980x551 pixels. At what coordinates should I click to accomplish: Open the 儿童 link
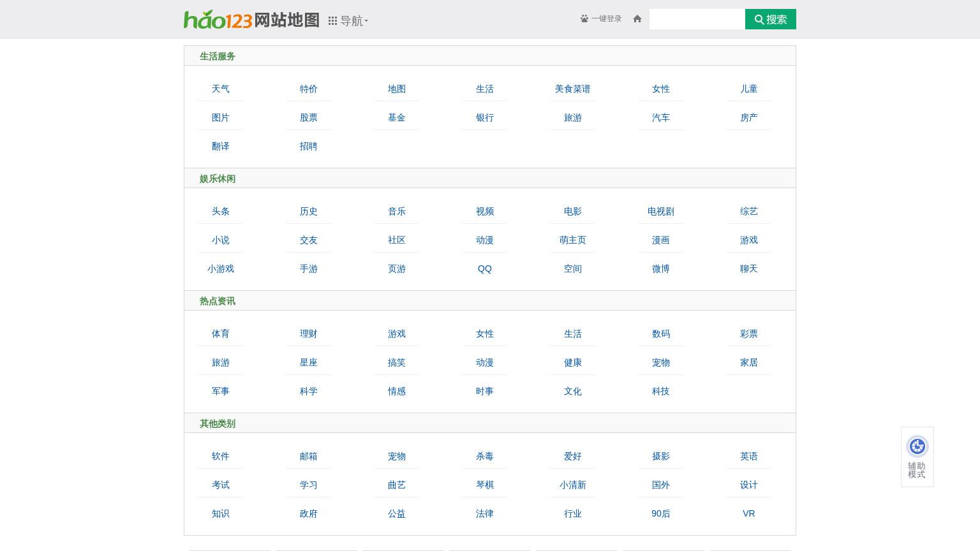[x=749, y=89]
